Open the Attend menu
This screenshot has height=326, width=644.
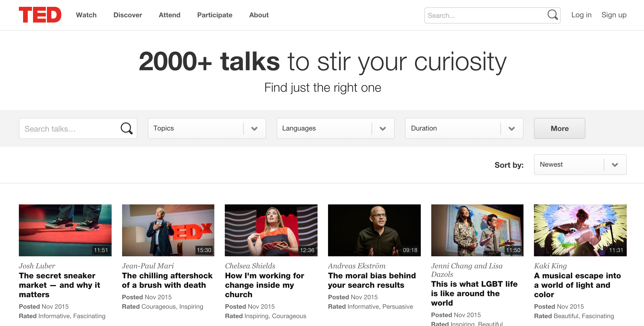[170, 15]
